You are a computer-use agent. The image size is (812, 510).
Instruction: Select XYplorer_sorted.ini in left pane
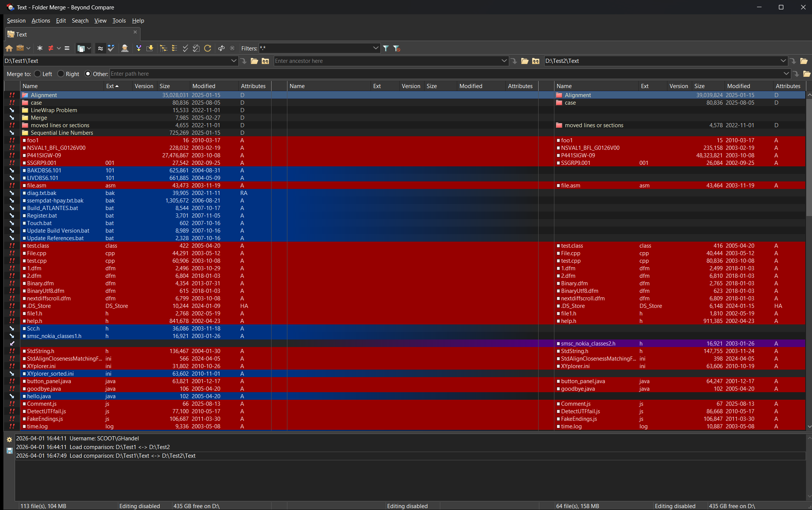coord(146,374)
